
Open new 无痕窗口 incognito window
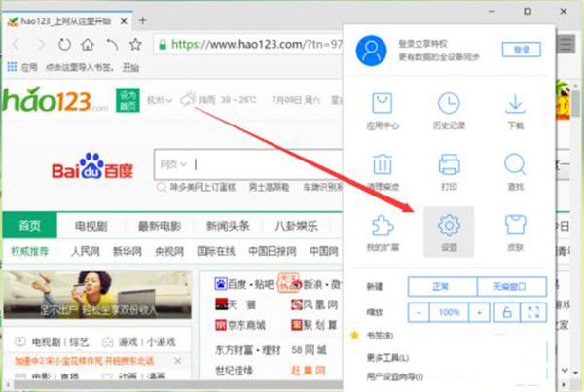point(512,287)
